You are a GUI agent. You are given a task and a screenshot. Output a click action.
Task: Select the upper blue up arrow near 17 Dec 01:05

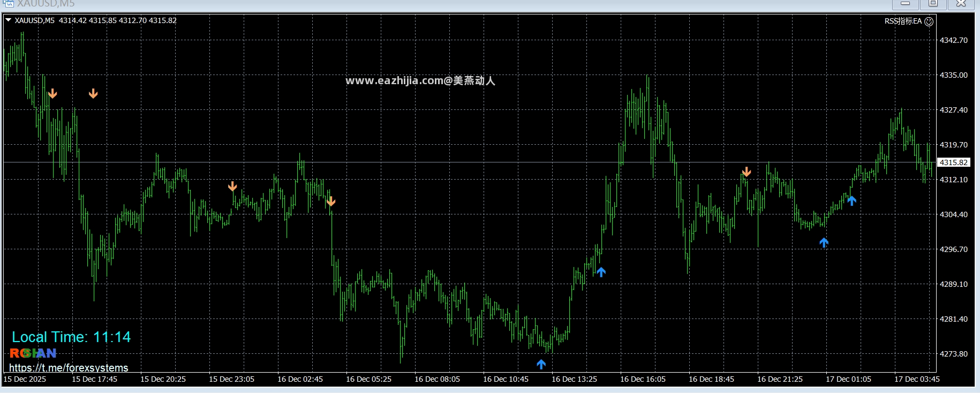click(x=852, y=201)
